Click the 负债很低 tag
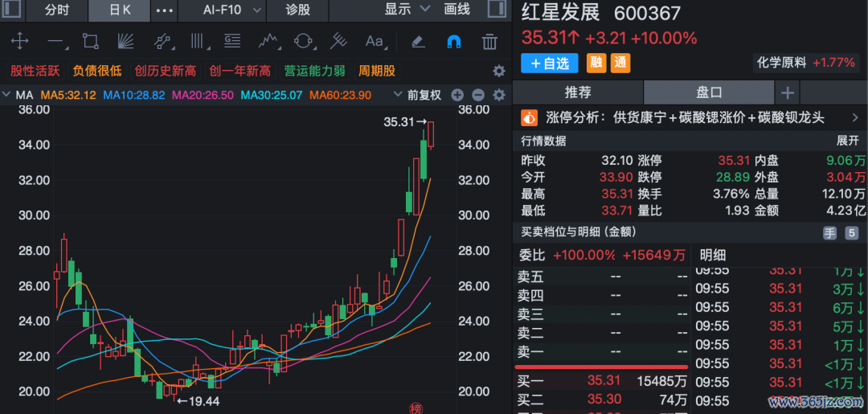This screenshot has width=868, height=414. pyautogui.click(x=97, y=71)
